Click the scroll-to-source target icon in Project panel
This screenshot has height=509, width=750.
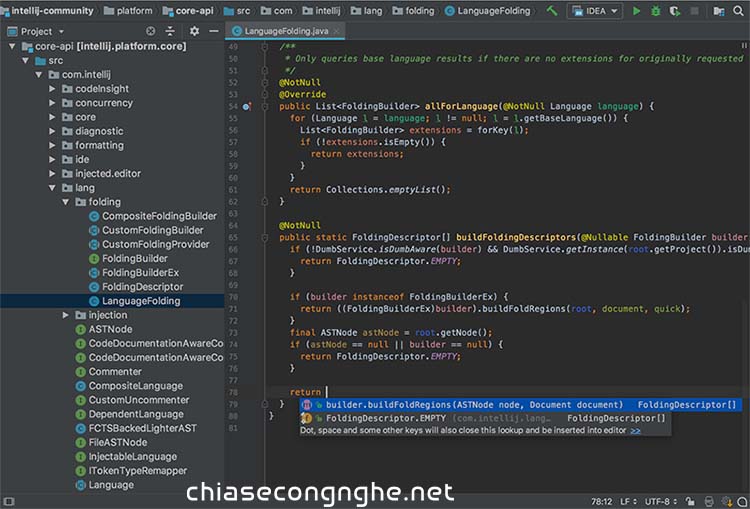click(151, 31)
